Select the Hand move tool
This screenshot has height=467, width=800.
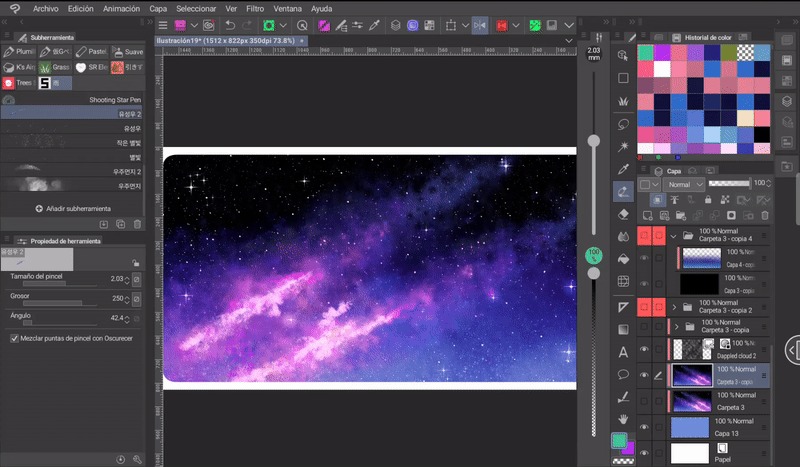pyautogui.click(x=623, y=419)
